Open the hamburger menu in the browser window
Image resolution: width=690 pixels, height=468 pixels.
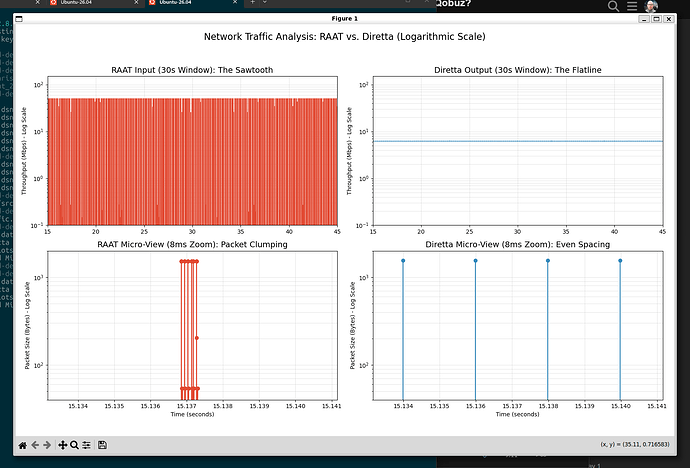(x=632, y=6)
